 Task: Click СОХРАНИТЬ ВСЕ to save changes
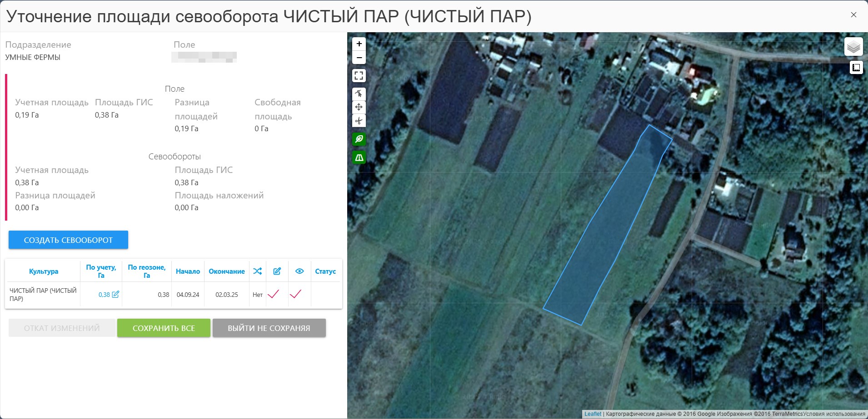click(x=164, y=328)
